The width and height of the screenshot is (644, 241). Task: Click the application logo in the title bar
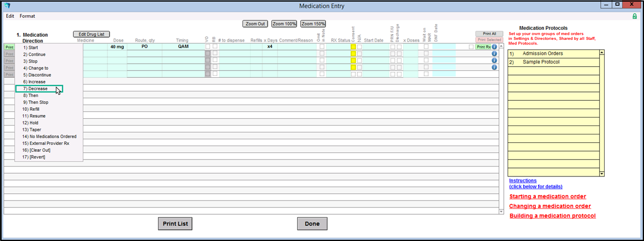[x=7, y=6]
